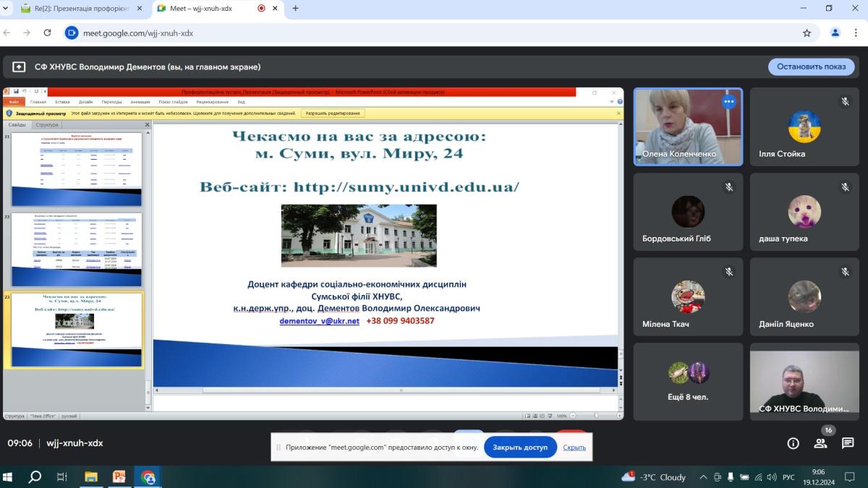Open the PowerPoint app in the taskbar
This screenshot has height=488, width=868.
click(x=119, y=476)
